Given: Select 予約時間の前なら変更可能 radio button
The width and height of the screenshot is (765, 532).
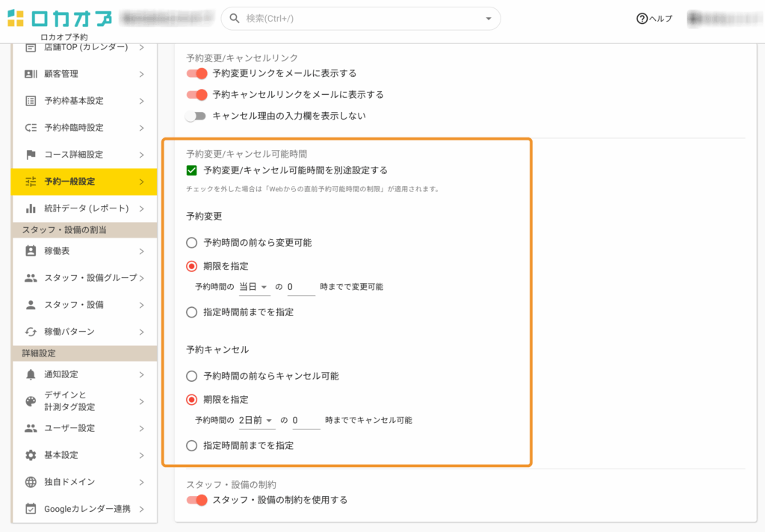Looking at the screenshot, I should click(192, 243).
